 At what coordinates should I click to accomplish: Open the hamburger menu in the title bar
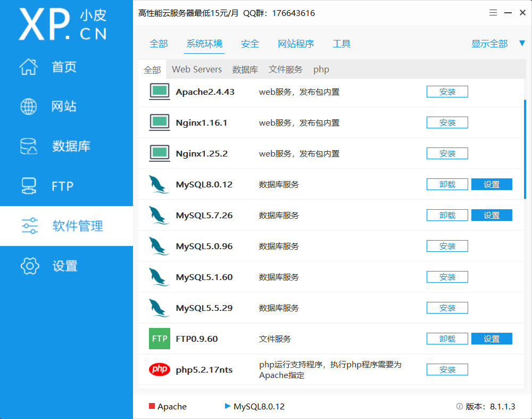click(x=493, y=13)
